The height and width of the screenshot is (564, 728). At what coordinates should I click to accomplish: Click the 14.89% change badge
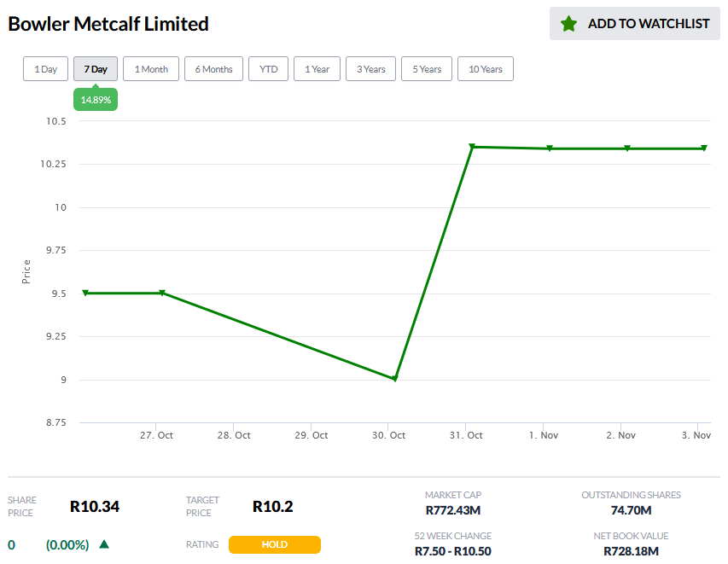(96, 99)
